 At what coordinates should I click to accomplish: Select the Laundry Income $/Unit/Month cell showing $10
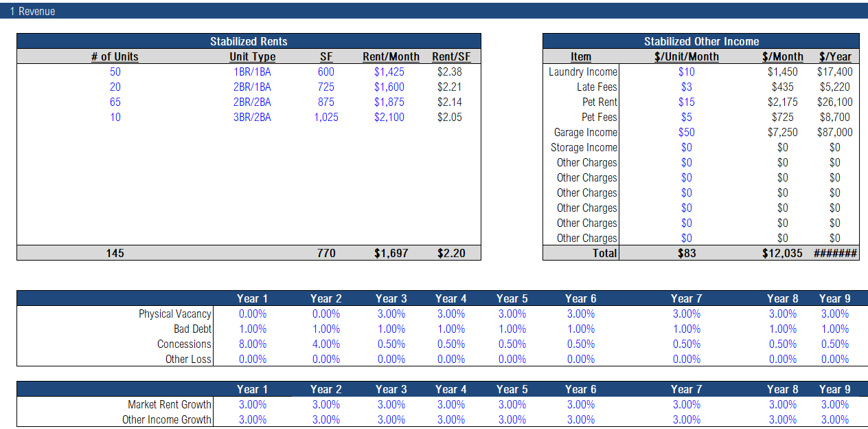(685, 71)
